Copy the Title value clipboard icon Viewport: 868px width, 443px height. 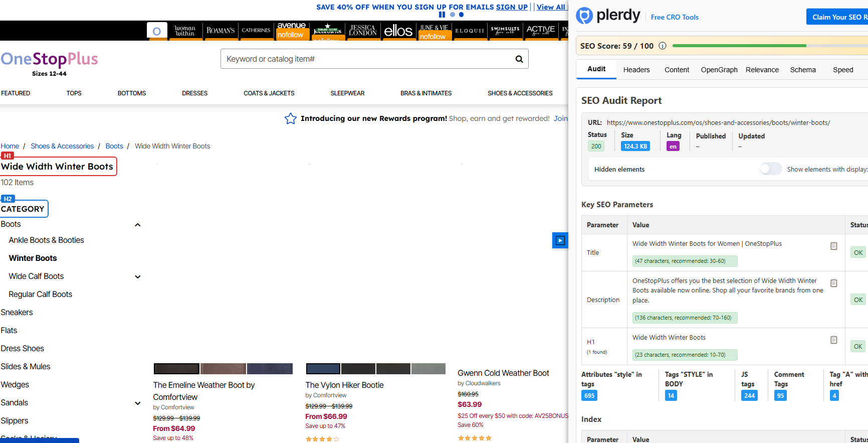tap(834, 246)
